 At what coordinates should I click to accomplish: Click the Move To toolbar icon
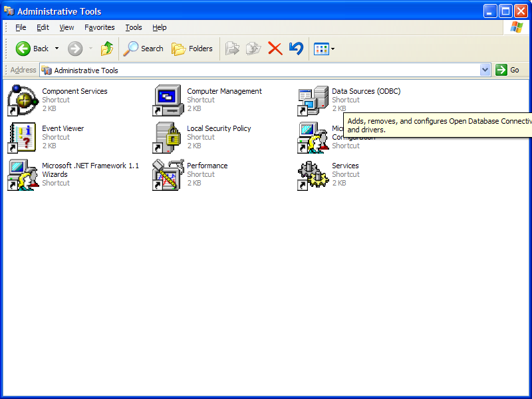pos(232,49)
